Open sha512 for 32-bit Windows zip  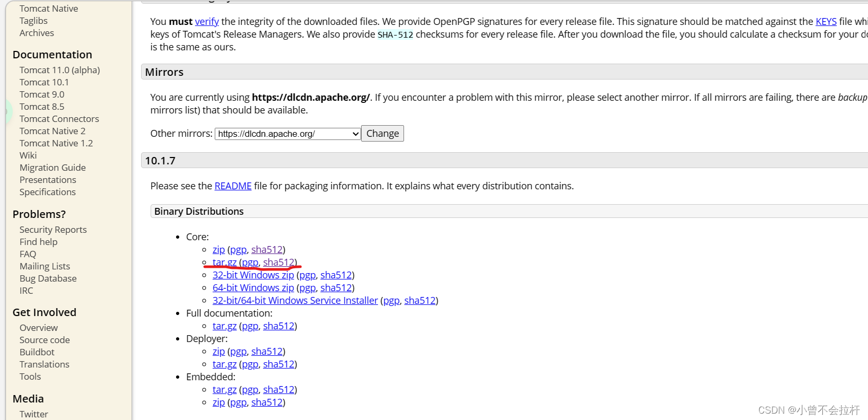click(336, 275)
